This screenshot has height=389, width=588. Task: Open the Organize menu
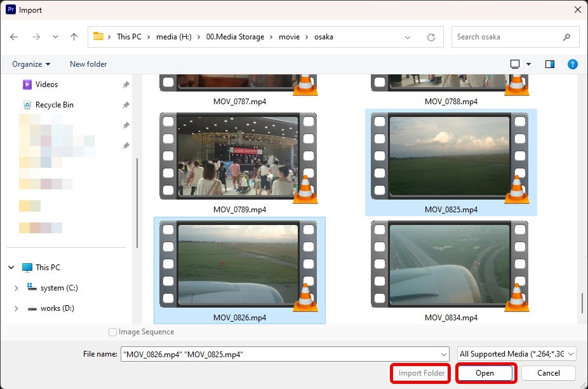(x=31, y=64)
